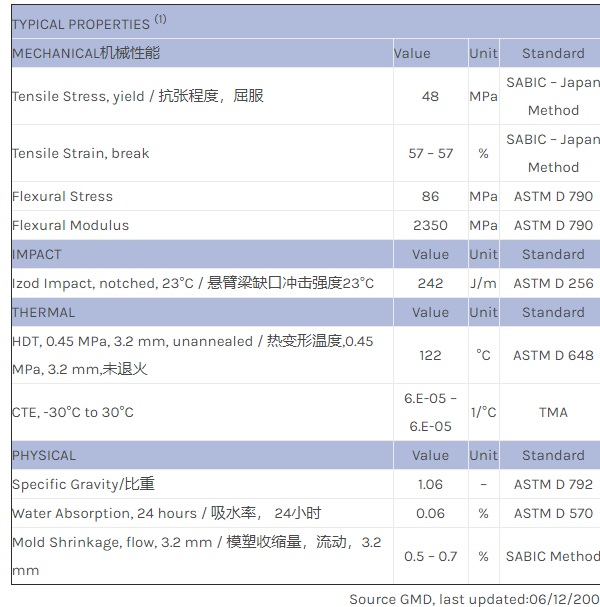Click the ASTM D 648 standard cell

[x=553, y=355]
